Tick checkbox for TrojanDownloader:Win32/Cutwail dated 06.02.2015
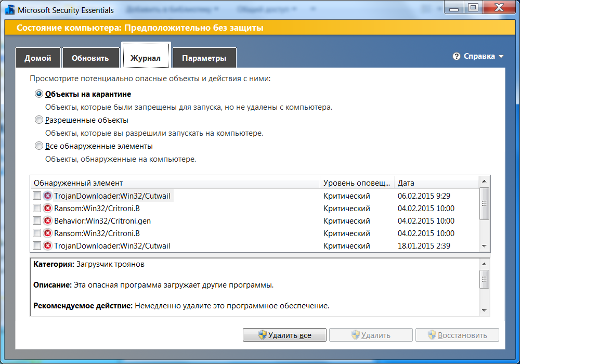599x364 pixels. (x=37, y=196)
